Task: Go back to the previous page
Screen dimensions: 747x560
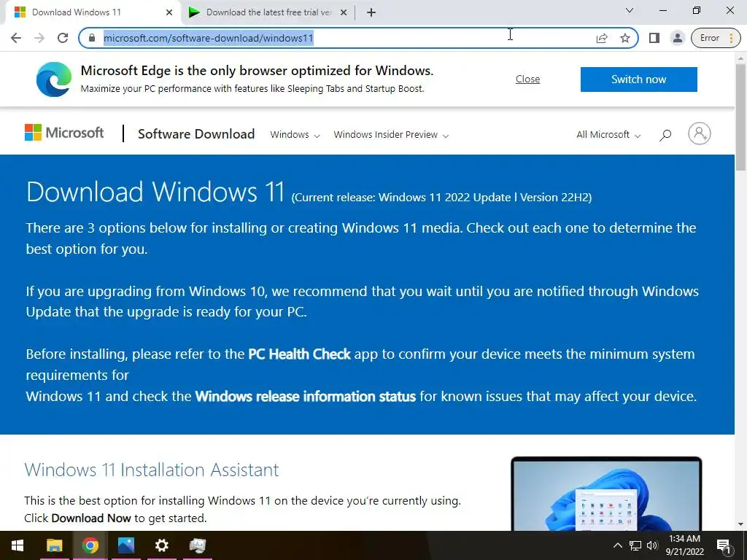Action: click(x=16, y=38)
